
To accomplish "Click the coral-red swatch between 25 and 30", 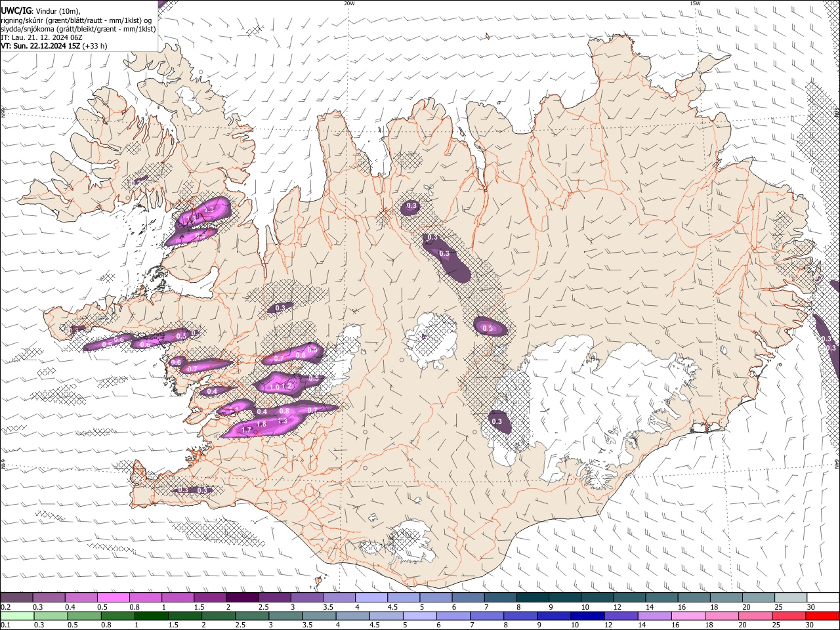I will coord(789,616).
